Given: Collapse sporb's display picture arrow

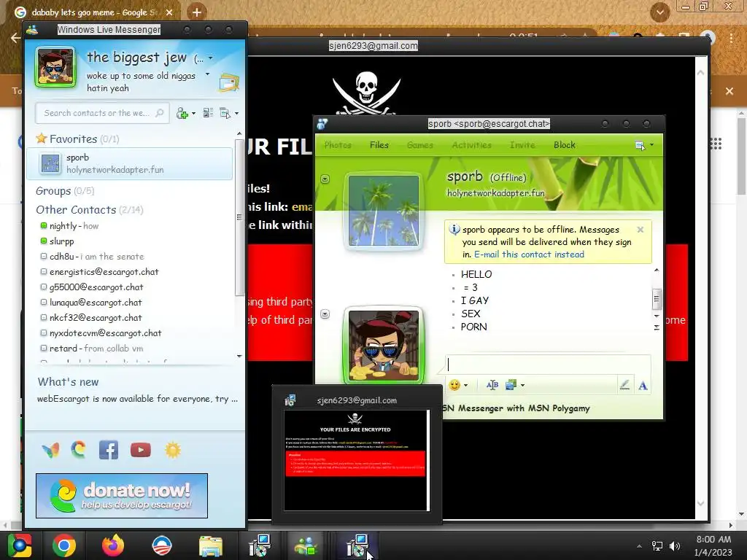Looking at the screenshot, I should pyautogui.click(x=325, y=179).
